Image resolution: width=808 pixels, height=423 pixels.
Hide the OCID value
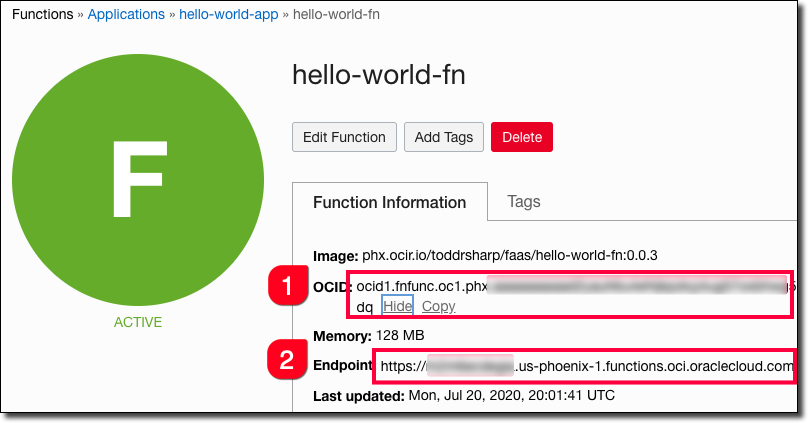coord(397,306)
